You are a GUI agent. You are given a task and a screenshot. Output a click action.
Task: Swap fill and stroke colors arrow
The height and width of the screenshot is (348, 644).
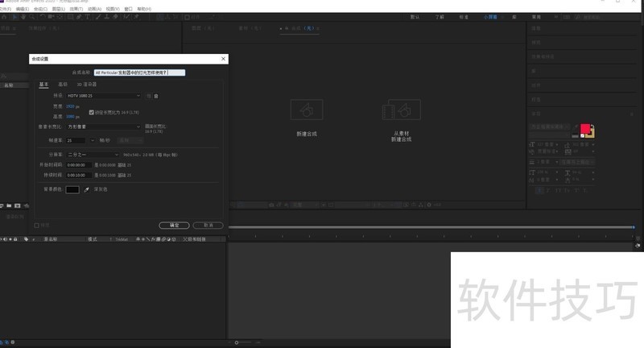tap(592, 126)
